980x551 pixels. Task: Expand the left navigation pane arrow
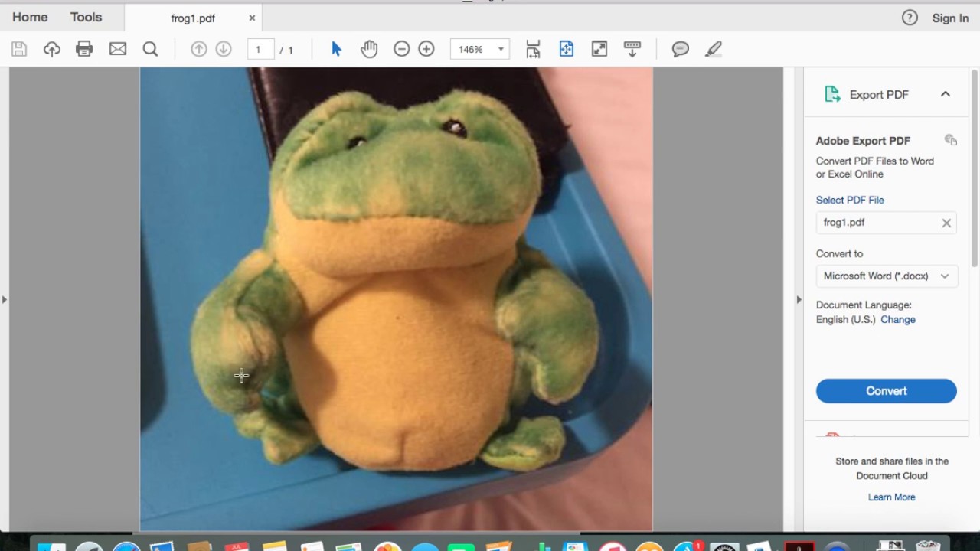tap(4, 299)
